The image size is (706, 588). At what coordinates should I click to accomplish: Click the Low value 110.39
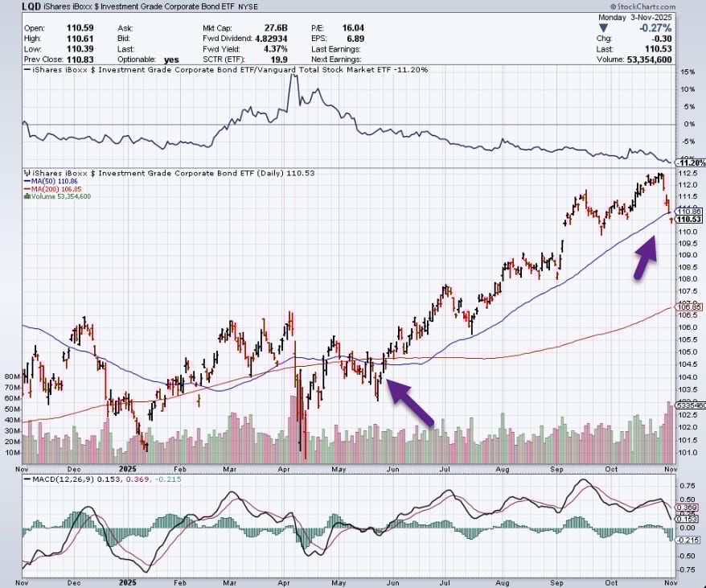coord(80,49)
